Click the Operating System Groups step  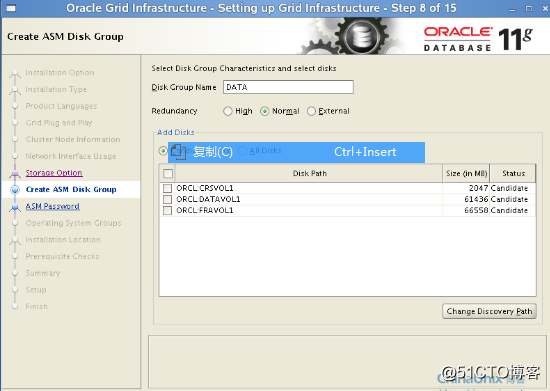[73, 223]
